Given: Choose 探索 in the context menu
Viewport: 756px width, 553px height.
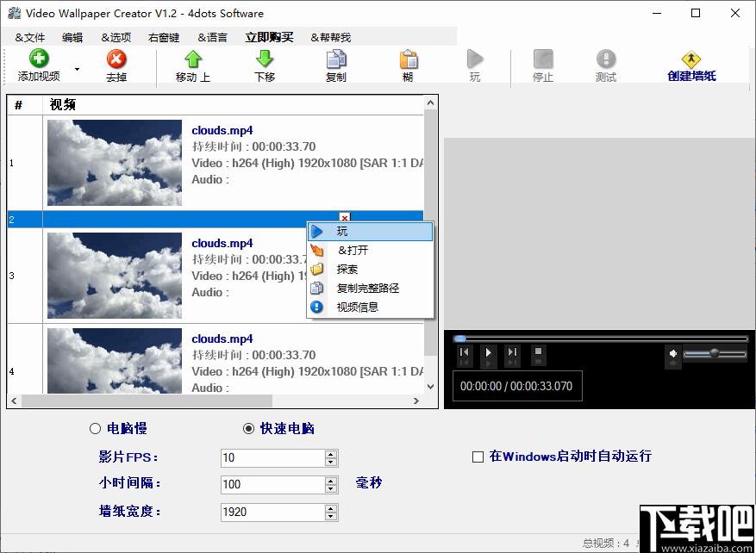Looking at the screenshot, I should 370,270.
